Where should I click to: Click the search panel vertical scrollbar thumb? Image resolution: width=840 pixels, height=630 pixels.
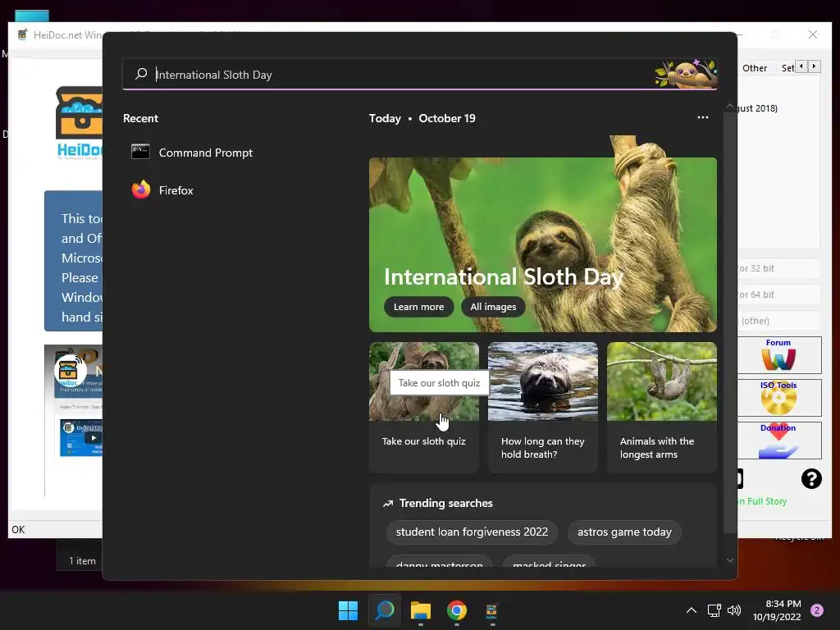click(x=729, y=322)
